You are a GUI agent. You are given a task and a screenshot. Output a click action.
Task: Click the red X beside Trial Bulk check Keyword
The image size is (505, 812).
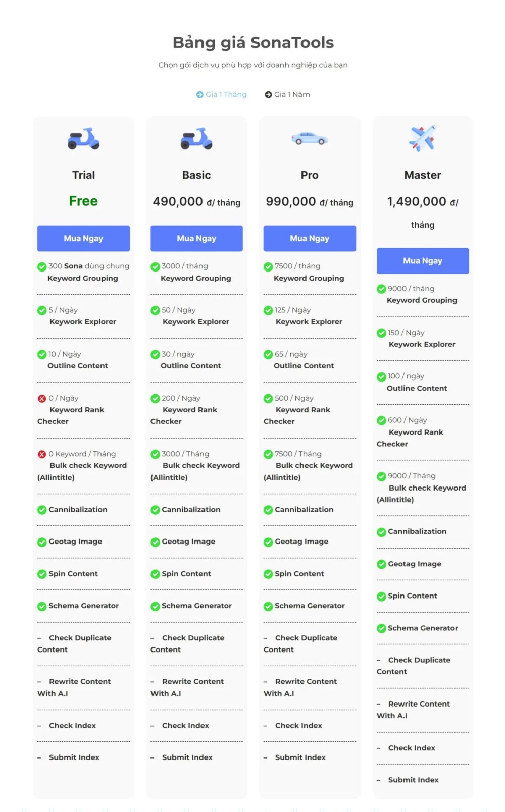(42, 454)
